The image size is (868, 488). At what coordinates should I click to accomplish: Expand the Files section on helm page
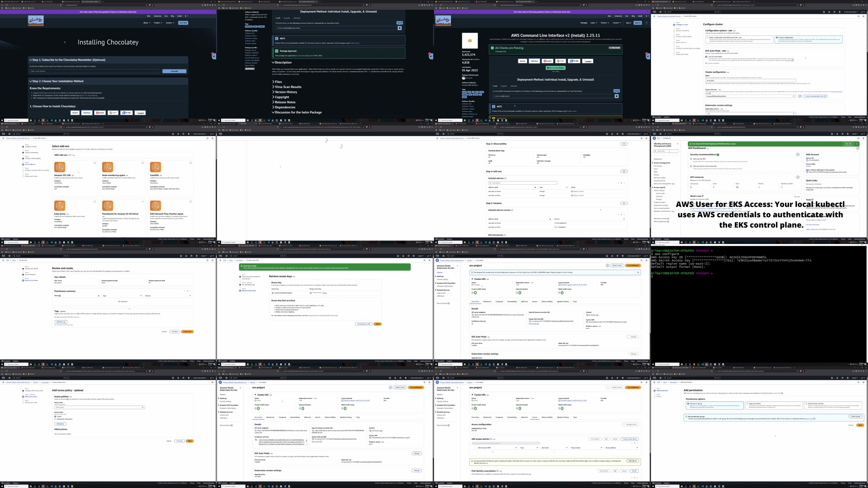[277, 82]
